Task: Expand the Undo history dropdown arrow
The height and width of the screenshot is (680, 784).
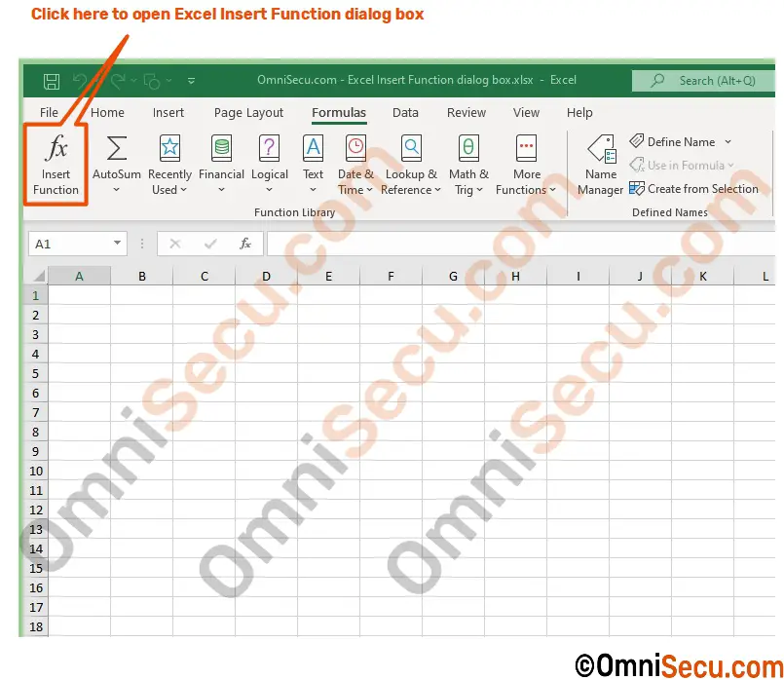Action: 95,81
